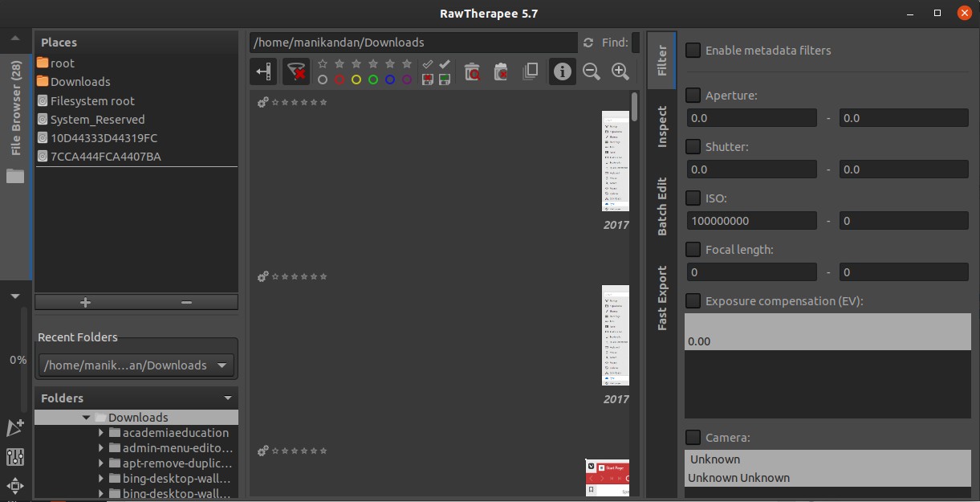Collapse the Downloads folder tree node
980x502 pixels.
pos(86,418)
